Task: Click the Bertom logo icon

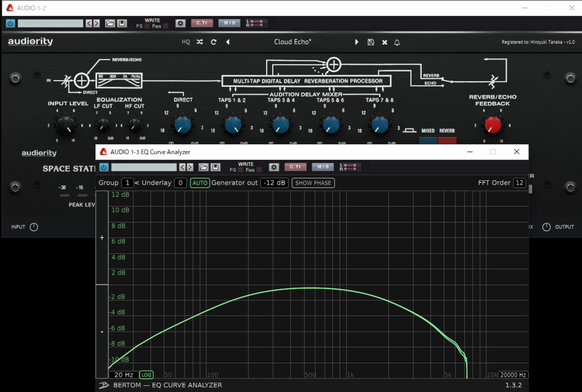Action: 104,385
